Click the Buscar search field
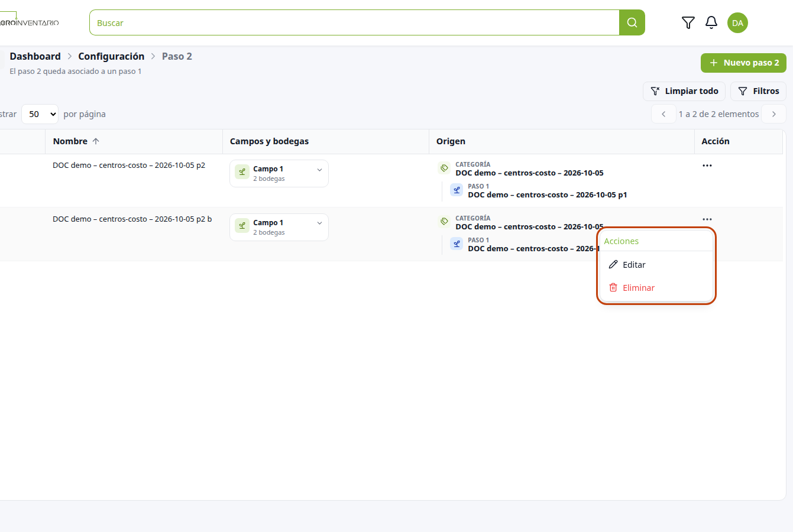Image resolution: width=793 pixels, height=532 pixels. tap(354, 22)
